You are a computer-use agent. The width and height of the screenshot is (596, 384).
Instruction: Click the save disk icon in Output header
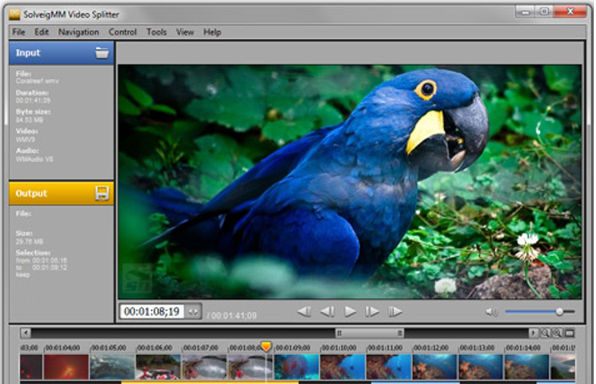coord(102,193)
